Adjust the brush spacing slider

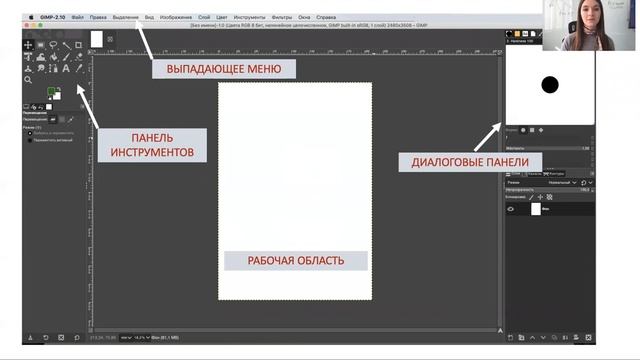point(548,148)
